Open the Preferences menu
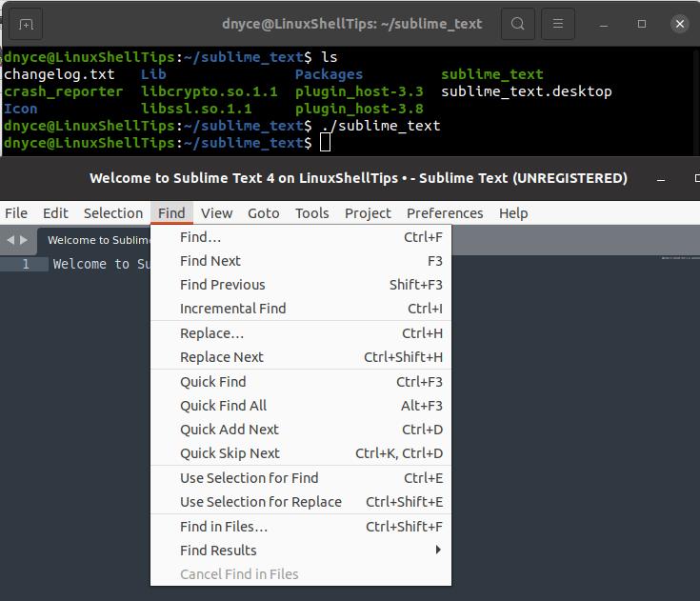This screenshot has width=700, height=601. [445, 213]
